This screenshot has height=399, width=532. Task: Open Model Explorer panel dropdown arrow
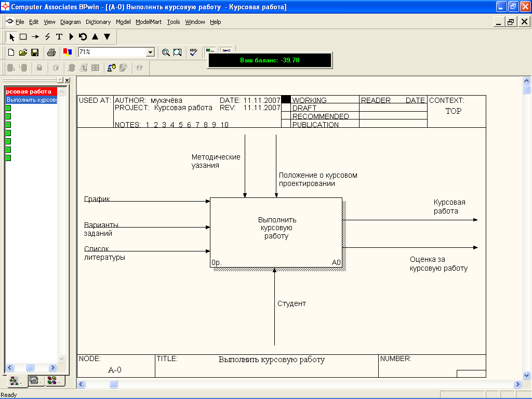click(60, 80)
